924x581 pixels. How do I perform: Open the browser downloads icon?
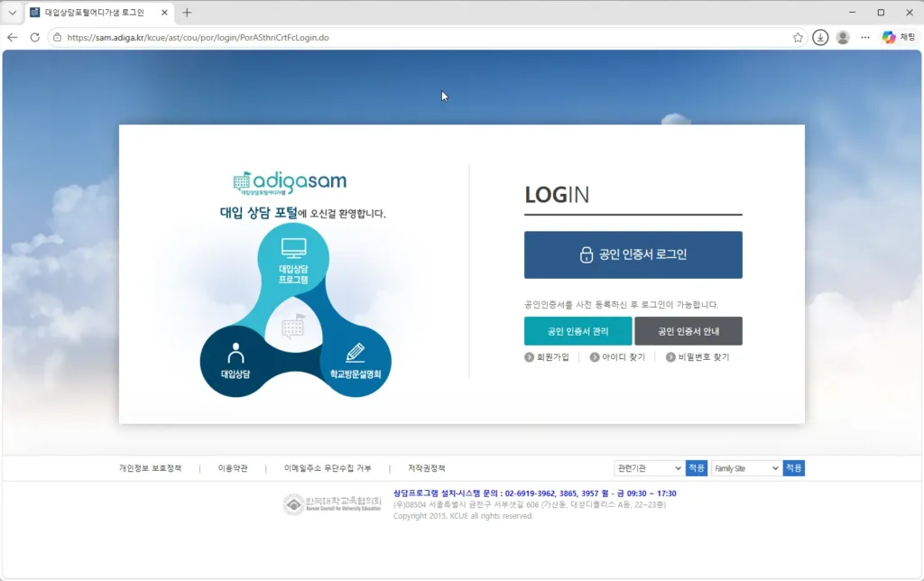[x=820, y=37]
